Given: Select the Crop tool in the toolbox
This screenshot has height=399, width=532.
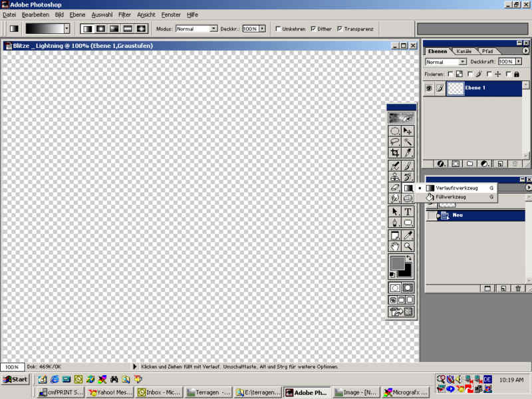Looking at the screenshot, I should 395,152.
